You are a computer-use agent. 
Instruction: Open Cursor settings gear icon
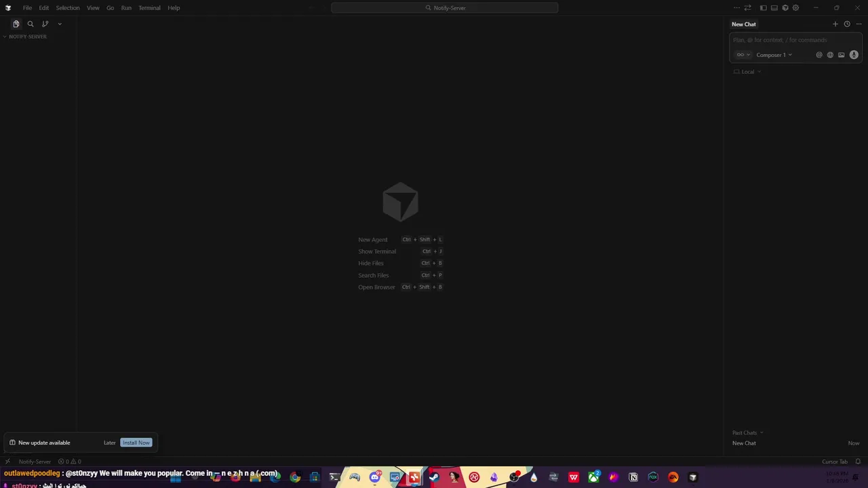tap(795, 7)
